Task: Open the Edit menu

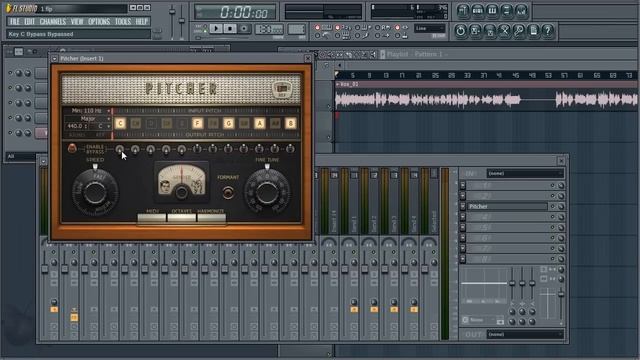Action: [x=30, y=22]
